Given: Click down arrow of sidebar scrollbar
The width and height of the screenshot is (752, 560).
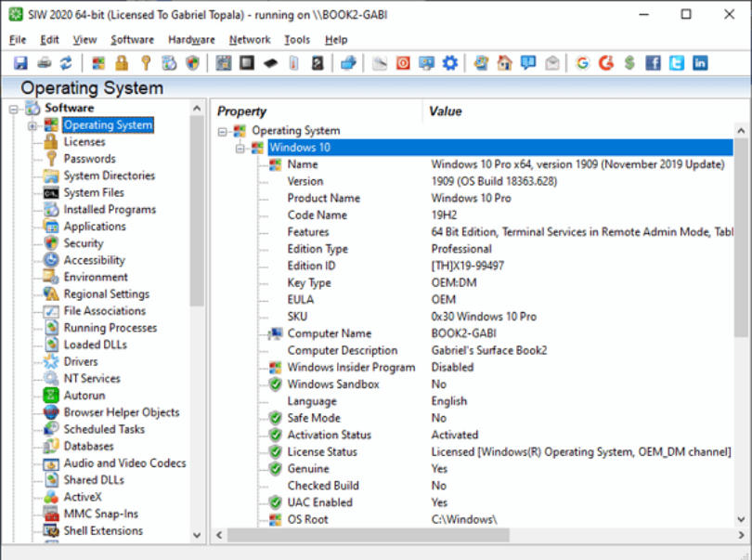Looking at the screenshot, I should click(x=197, y=536).
